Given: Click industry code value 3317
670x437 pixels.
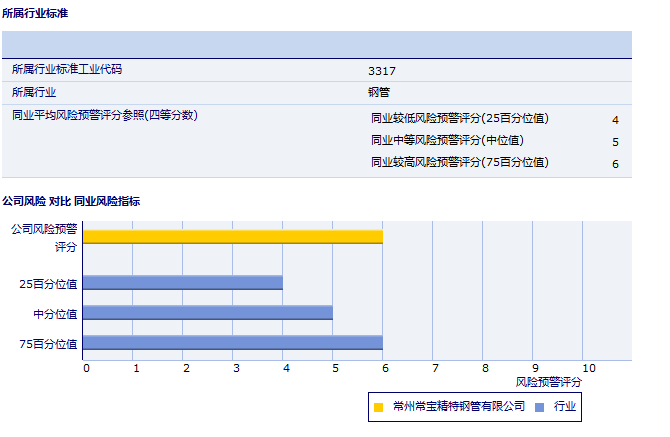Looking at the screenshot, I should pos(382,71).
